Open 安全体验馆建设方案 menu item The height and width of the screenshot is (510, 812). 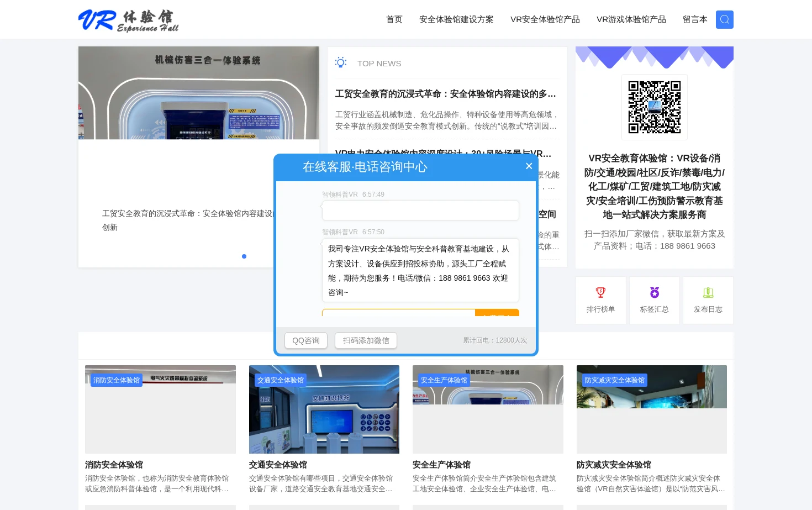point(456,19)
